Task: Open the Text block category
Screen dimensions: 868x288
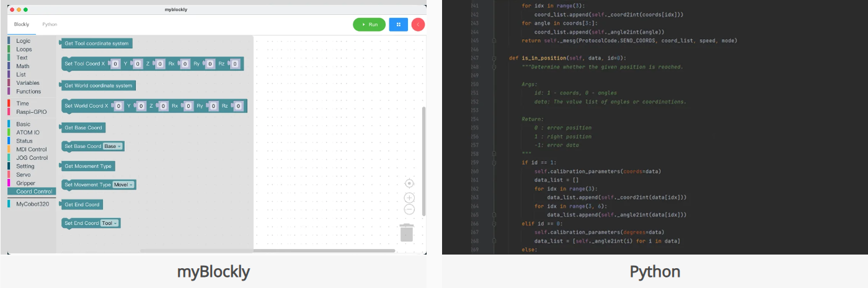Action: (x=22, y=58)
